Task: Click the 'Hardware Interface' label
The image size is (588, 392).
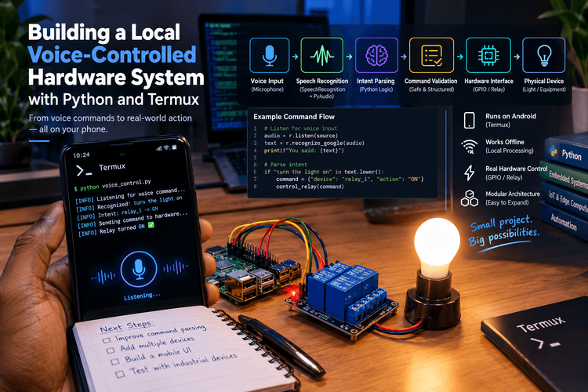Action: 488,81
